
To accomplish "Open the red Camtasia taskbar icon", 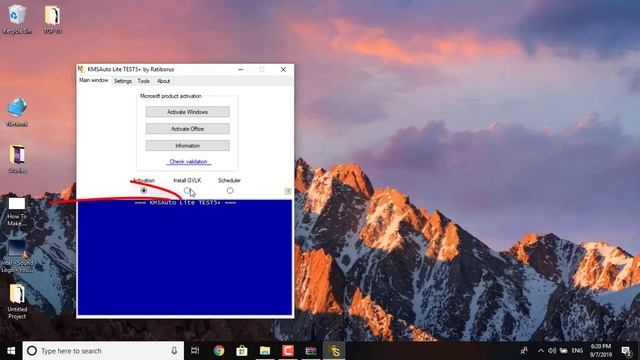I will coord(288,351).
